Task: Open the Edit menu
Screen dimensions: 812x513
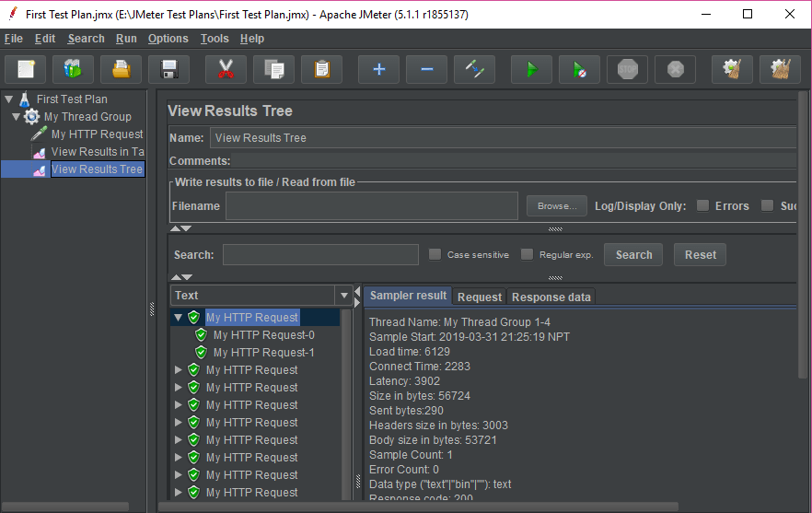Action: click(x=45, y=39)
